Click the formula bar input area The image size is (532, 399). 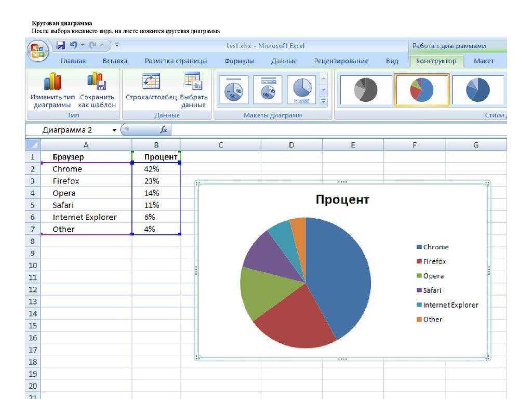pos(339,130)
